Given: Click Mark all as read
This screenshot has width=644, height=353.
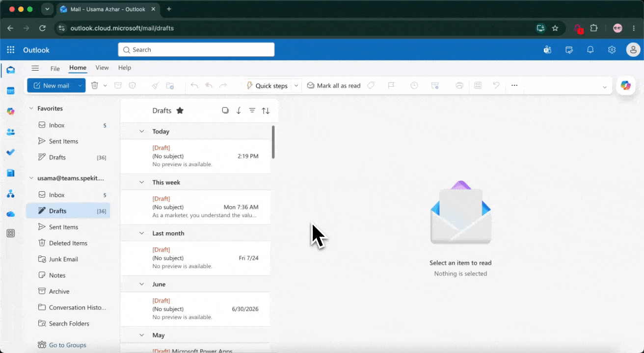Looking at the screenshot, I should coord(334,85).
